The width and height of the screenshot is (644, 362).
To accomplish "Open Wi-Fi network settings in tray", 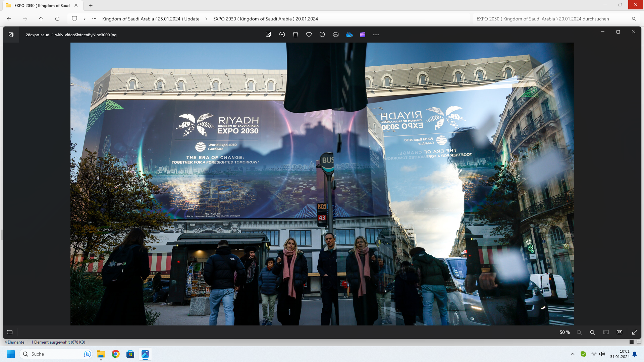I will pos(594,354).
